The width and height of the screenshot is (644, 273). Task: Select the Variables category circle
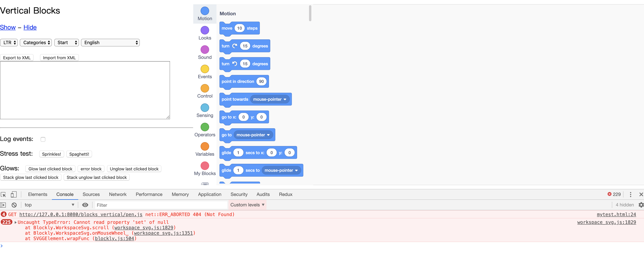coord(205,147)
